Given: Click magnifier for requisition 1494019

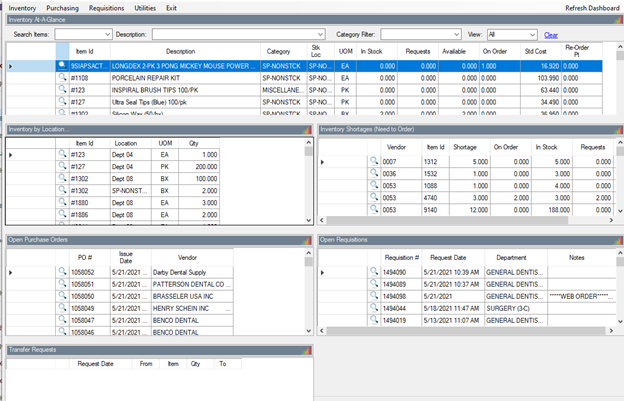Looking at the screenshot, I should tap(374, 319).
